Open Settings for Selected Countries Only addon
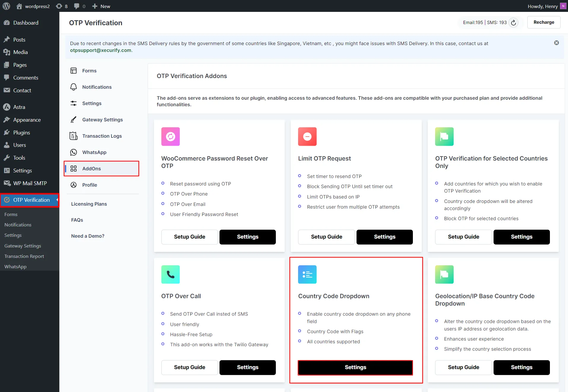The height and width of the screenshot is (392, 568). click(522, 237)
